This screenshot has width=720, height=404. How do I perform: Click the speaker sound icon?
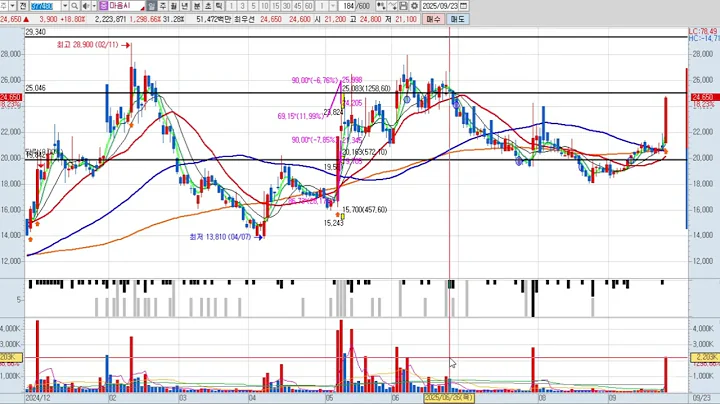[x=85, y=6]
